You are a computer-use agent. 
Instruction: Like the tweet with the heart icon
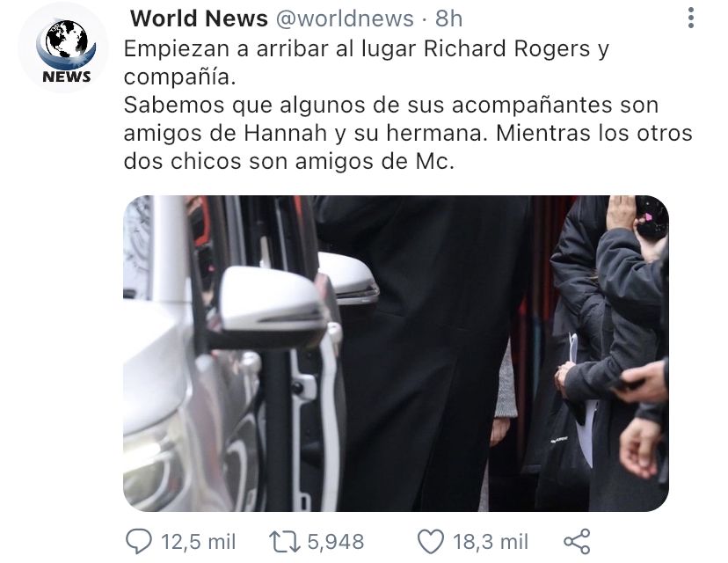(x=431, y=542)
